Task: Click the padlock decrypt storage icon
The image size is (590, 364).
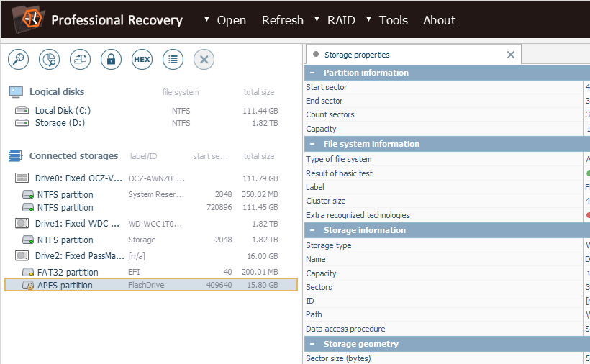Action: 111,59
